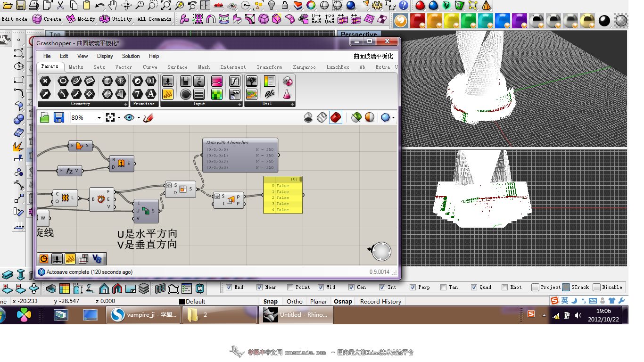Screen dimensions: 644x362
Task: Open file icon in Rhino toolbar
Action: click(x=7, y=6)
